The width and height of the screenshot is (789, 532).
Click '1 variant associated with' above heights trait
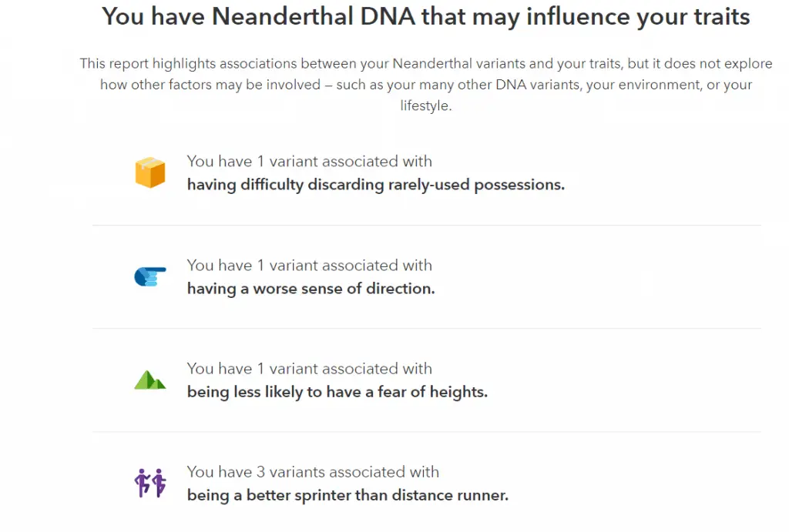[x=344, y=369]
